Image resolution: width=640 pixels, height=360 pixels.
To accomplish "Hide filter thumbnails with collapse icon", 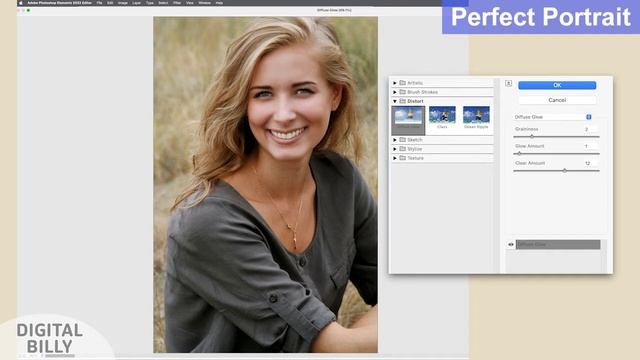I will click(508, 83).
